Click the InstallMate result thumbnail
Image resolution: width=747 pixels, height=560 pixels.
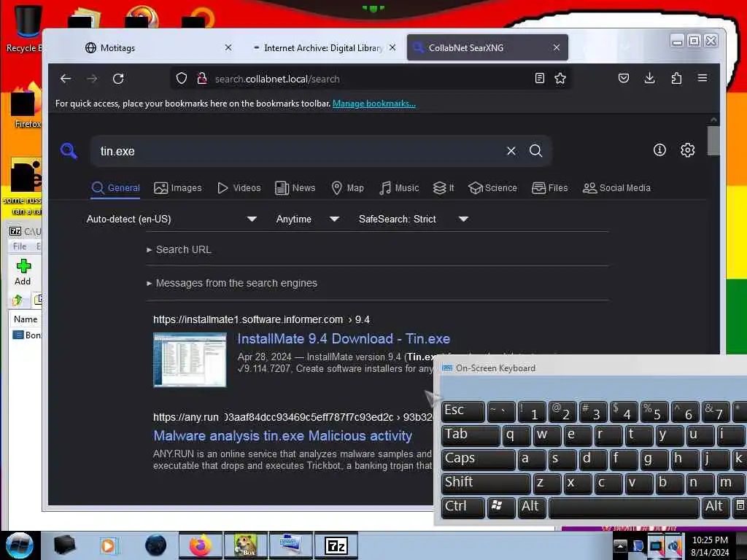(190, 359)
